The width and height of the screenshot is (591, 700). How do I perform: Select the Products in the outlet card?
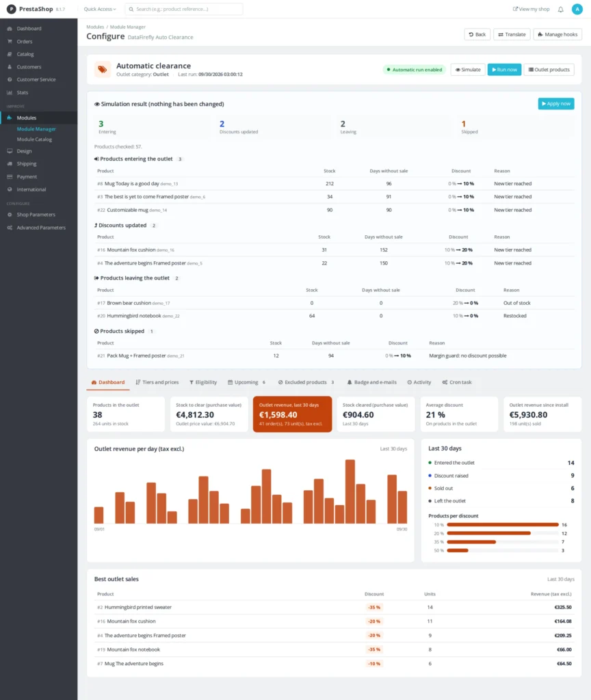126,414
